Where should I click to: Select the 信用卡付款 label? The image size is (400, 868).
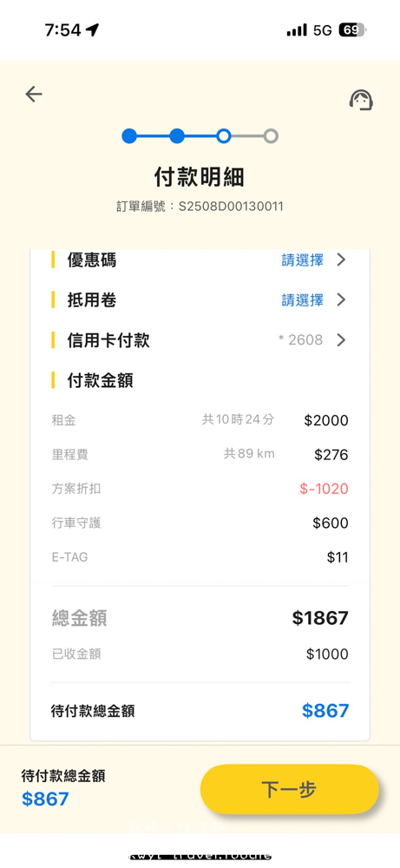[108, 340]
